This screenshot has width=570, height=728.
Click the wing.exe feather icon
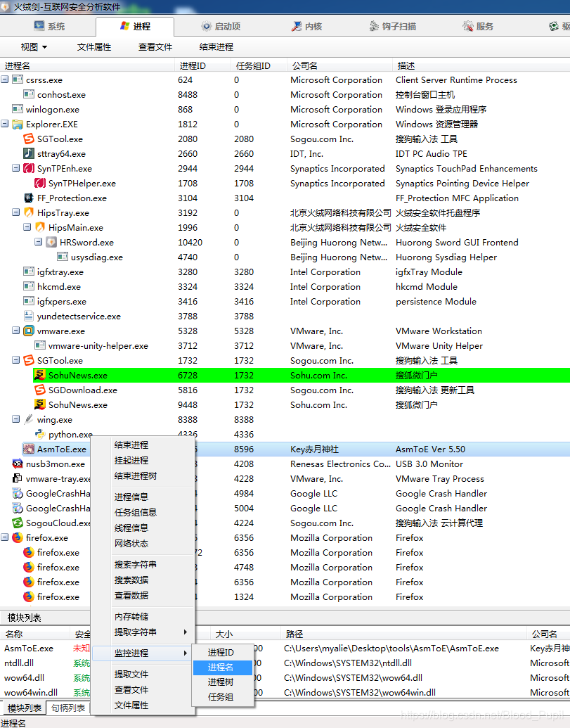pyautogui.click(x=29, y=420)
